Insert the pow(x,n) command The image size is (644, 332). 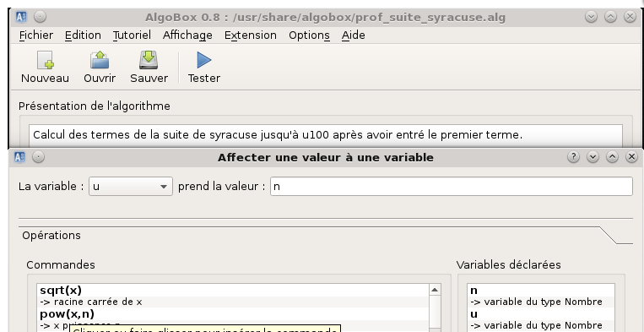[x=67, y=314]
